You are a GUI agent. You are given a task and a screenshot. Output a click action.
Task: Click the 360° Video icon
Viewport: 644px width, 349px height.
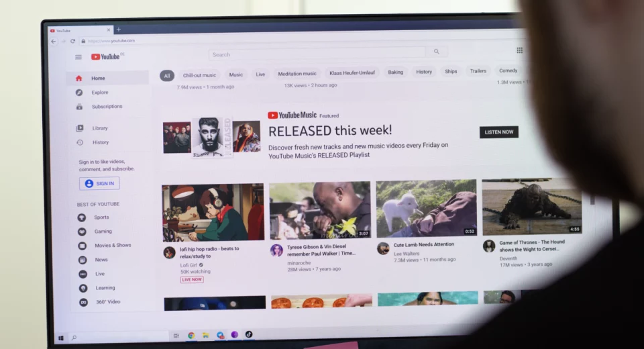84,303
